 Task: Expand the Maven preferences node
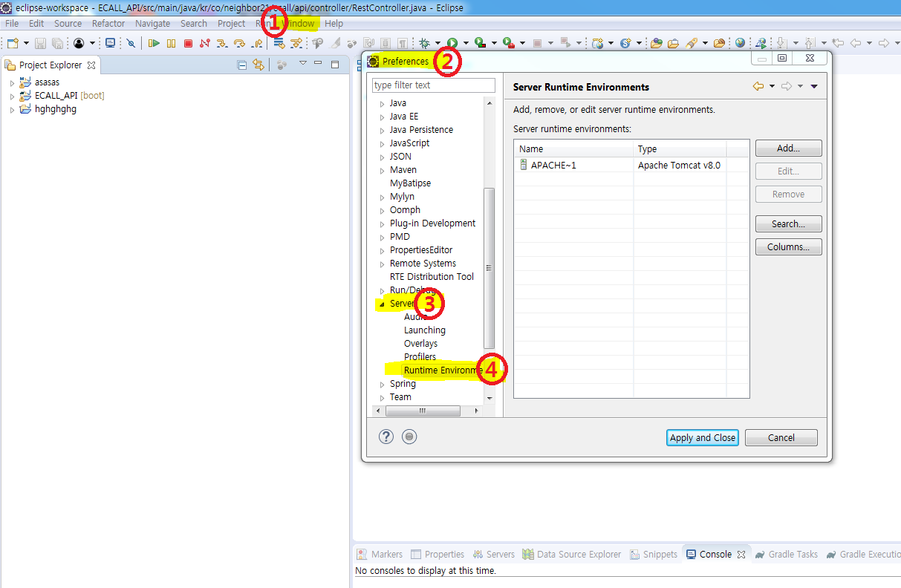pos(382,170)
